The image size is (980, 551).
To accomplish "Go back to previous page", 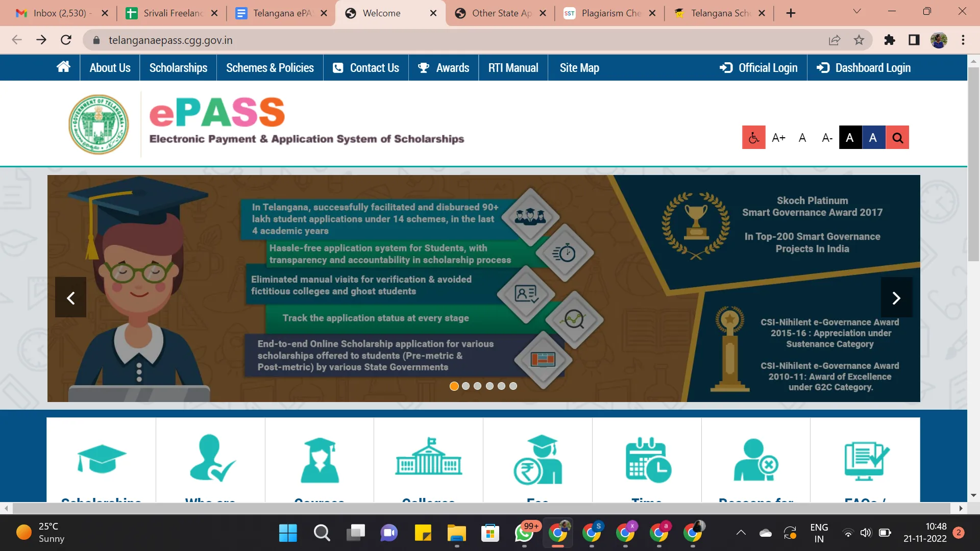I will point(17,40).
